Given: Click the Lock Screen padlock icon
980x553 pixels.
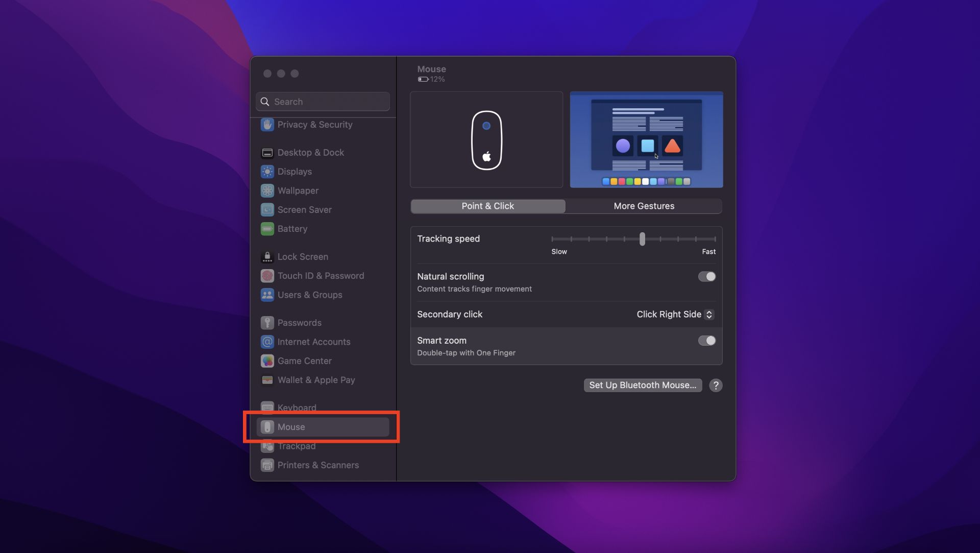Looking at the screenshot, I should (267, 257).
